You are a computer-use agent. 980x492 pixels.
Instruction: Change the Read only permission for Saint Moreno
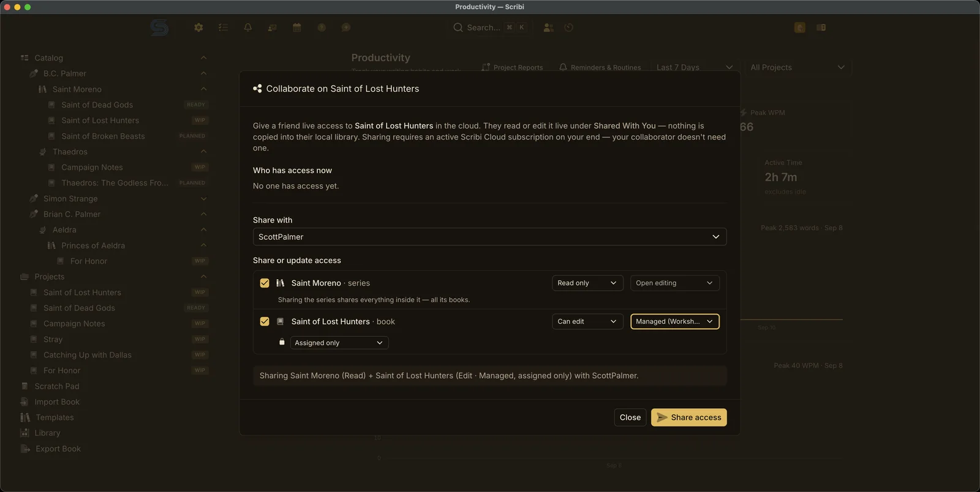(x=587, y=283)
